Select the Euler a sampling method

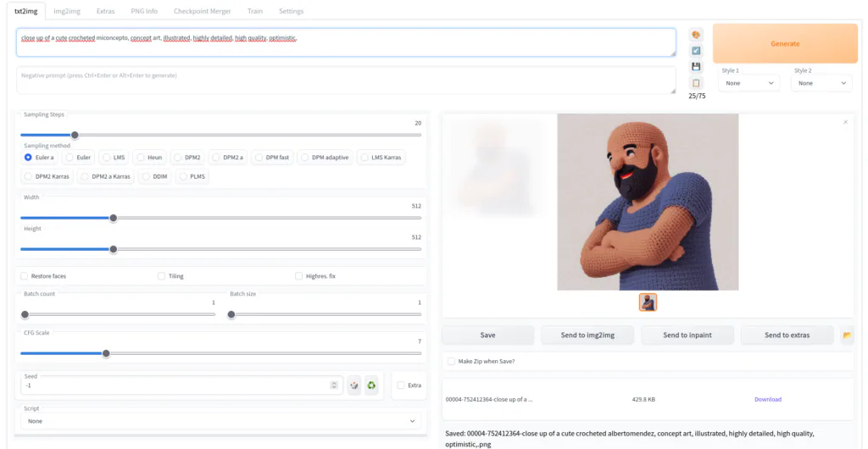[x=39, y=158]
